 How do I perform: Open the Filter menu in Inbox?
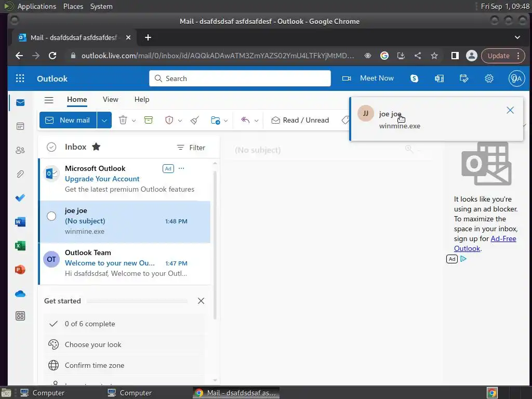pyautogui.click(x=191, y=148)
